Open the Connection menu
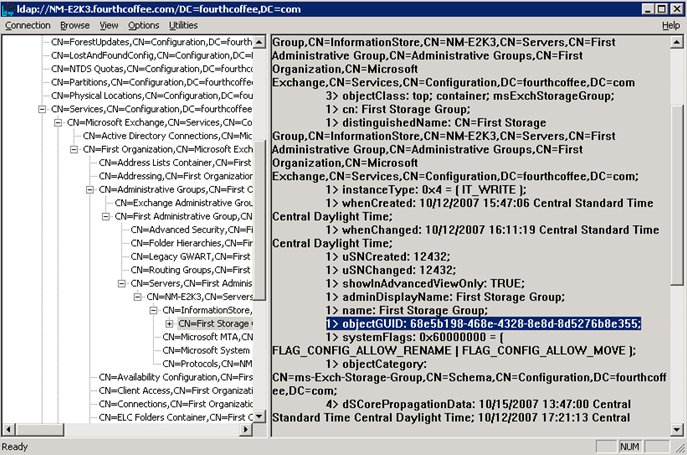 (28, 25)
